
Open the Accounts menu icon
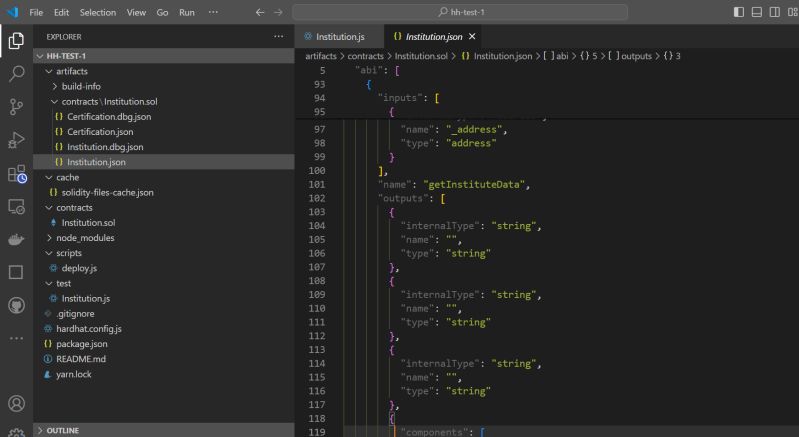click(x=16, y=403)
